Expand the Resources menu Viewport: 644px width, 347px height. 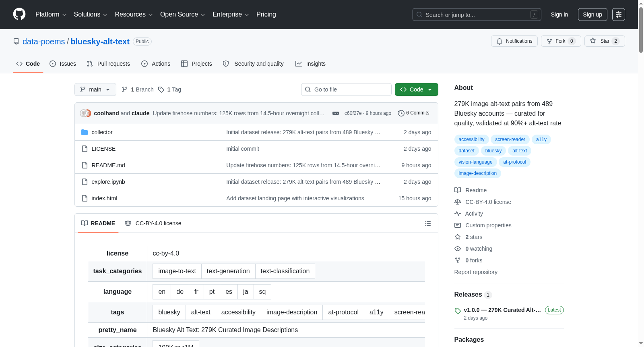click(x=134, y=15)
